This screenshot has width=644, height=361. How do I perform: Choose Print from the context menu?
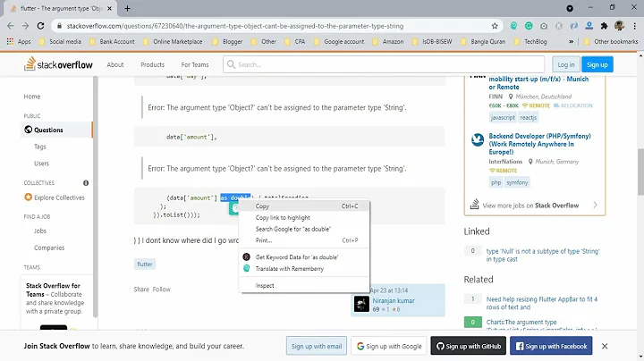tap(304, 240)
